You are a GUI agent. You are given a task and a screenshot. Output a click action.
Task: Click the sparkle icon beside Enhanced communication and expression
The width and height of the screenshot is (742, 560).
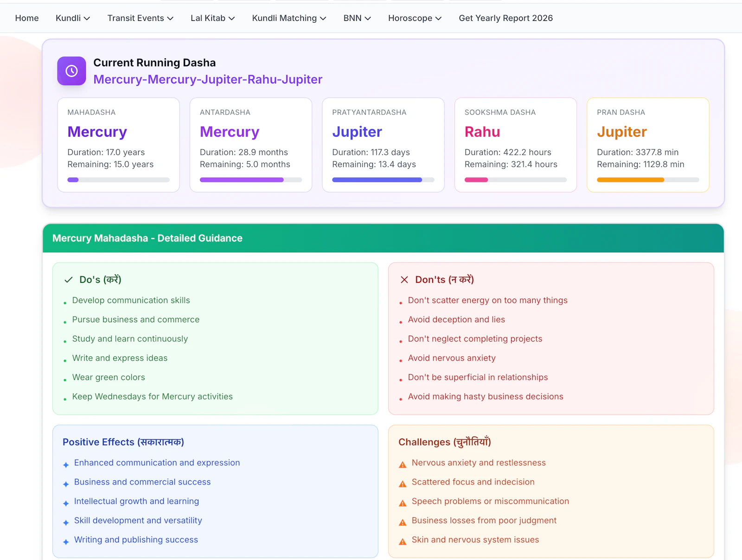click(x=65, y=464)
